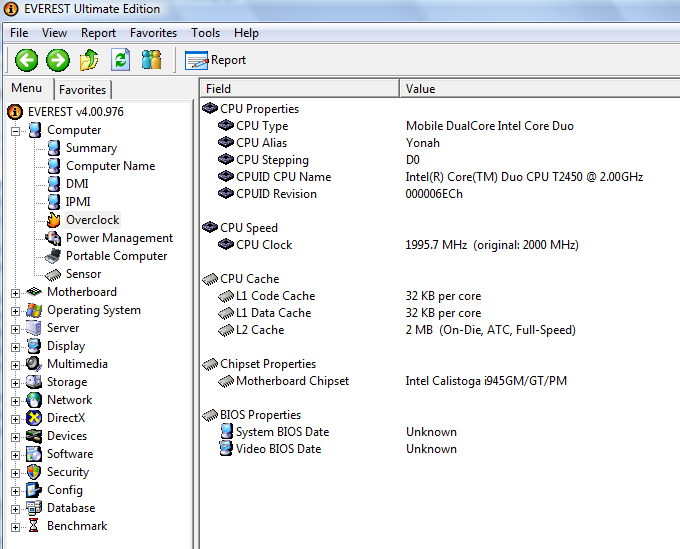
Task: Select the L2 Cache row
Action: click(x=440, y=330)
